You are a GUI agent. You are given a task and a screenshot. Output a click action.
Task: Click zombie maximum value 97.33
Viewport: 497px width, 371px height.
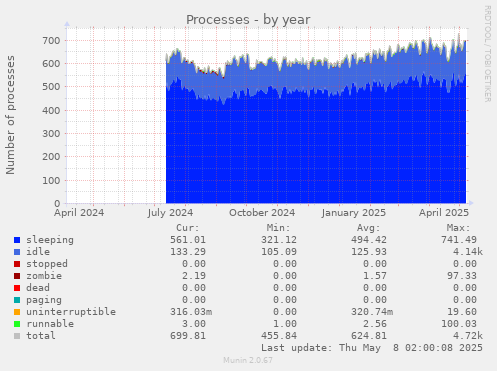pyautogui.click(x=462, y=276)
